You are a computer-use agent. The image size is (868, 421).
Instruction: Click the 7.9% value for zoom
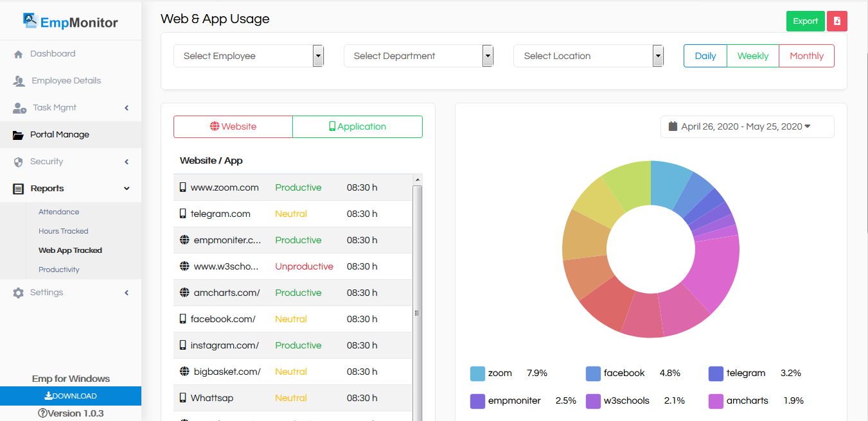click(x=537, y=373)
